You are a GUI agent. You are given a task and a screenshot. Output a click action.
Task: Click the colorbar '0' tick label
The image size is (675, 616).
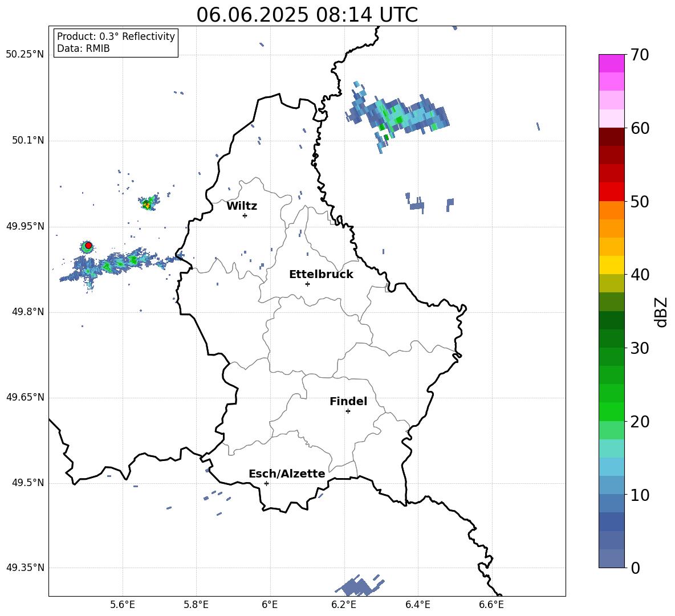click(x=635, y=568)
